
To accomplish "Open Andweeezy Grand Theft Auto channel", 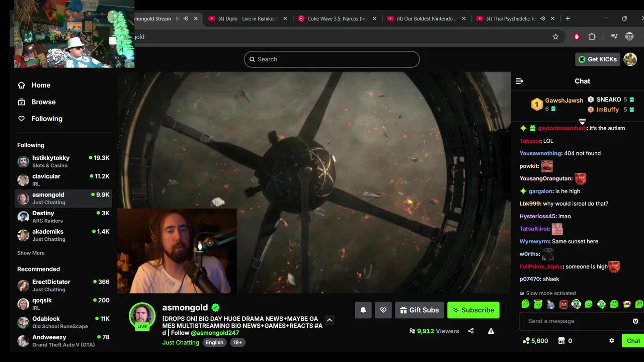I will pyautogui.click(x=63, y=341).
